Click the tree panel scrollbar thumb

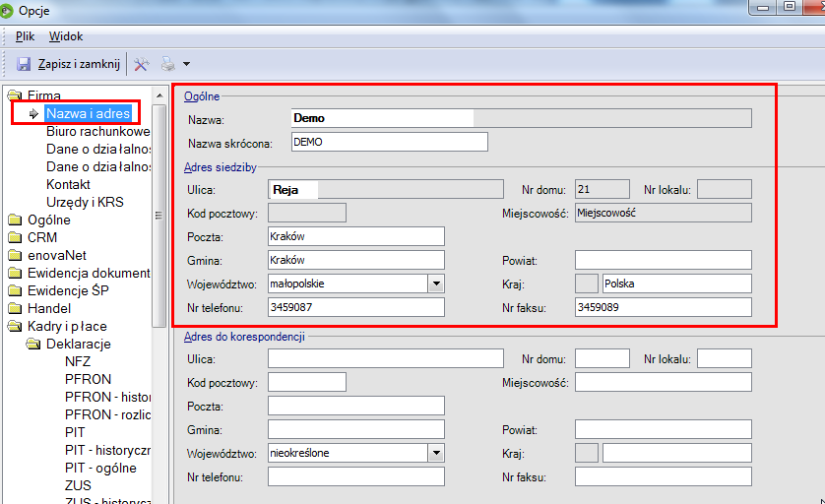click(x=159, y=216)
